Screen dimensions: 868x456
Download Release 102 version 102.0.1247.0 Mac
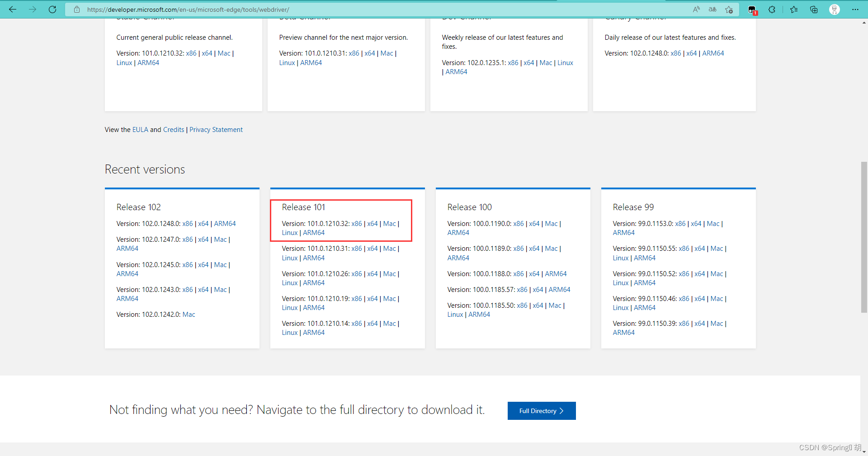[x=221, y=240]
